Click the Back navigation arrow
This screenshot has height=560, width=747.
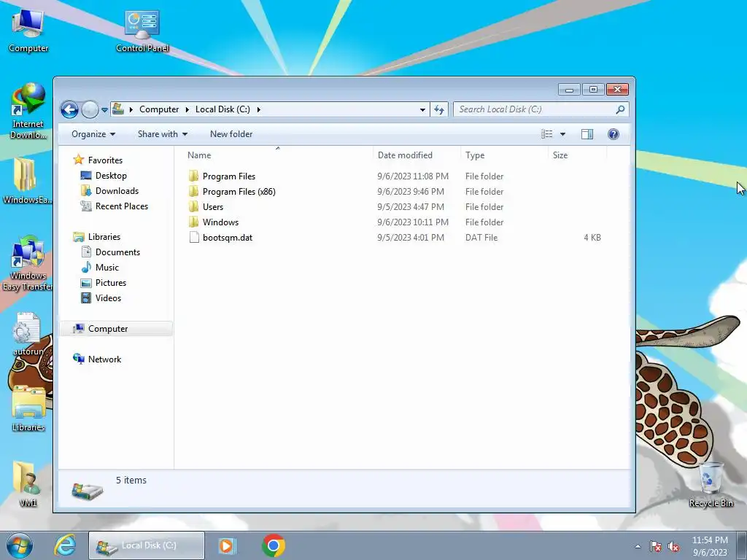[69, 110]
